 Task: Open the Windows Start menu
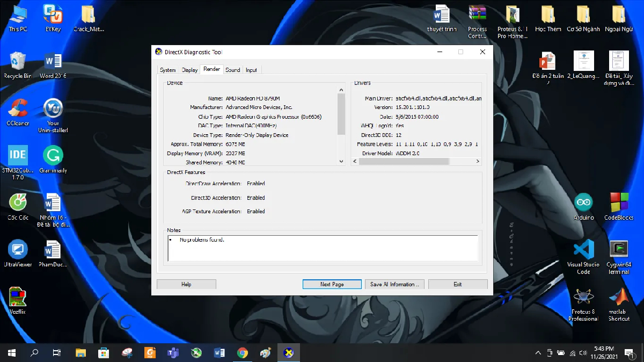click(x=11, y=353)
